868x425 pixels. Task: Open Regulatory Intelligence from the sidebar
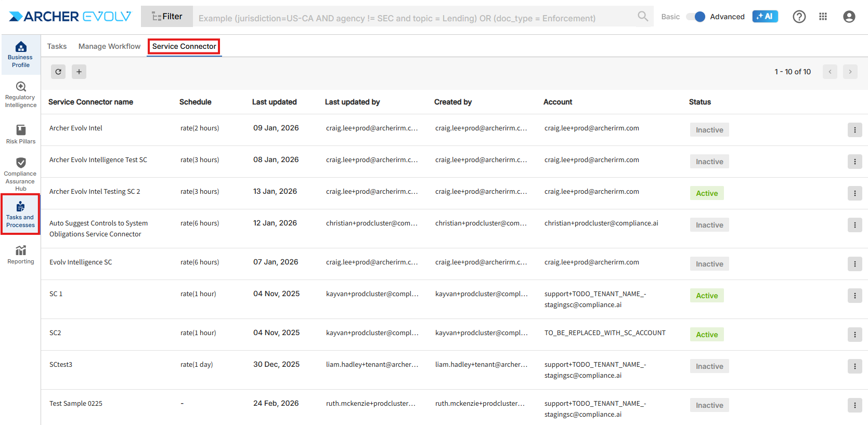tap(21, 95)
